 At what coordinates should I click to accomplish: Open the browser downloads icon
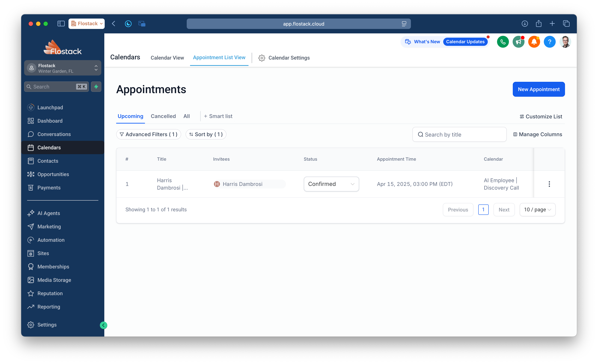click(x=525, y=24)
